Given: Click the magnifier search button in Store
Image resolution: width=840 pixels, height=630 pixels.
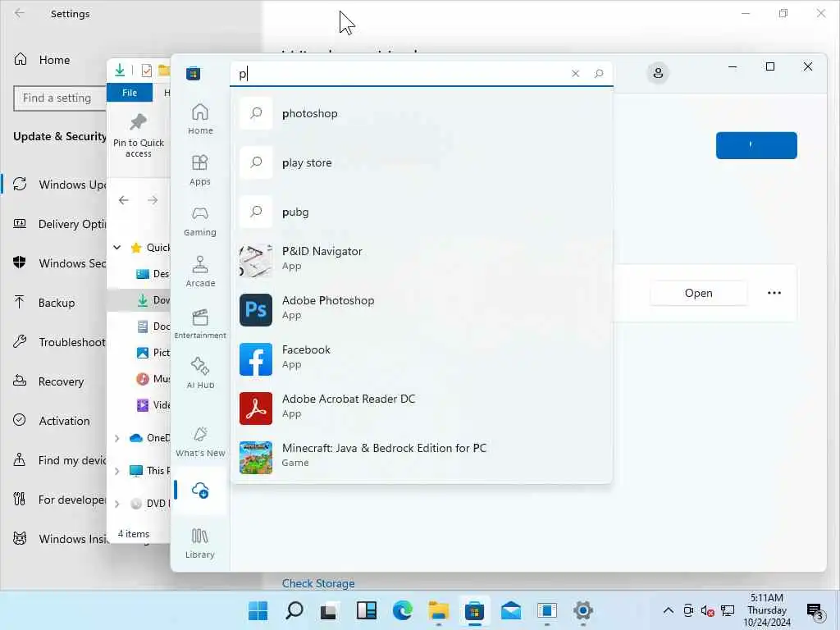Looking at the screenshot, I should [x=599, y=73].
